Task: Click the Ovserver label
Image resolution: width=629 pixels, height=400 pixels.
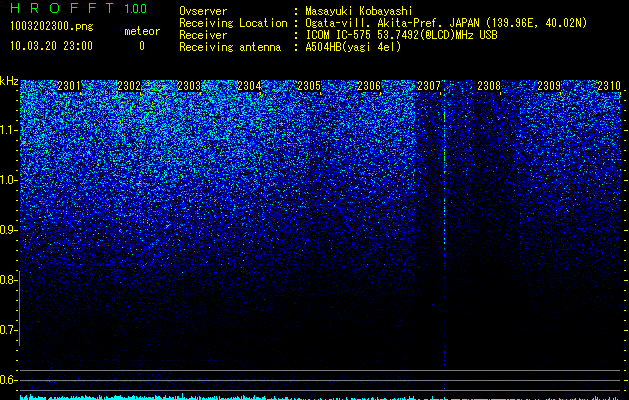Action: pyautogui.click(x=203, y=11)
